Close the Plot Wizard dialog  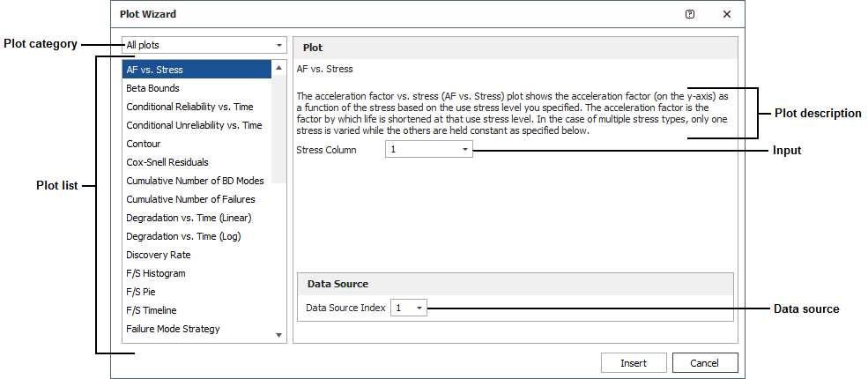727,14
